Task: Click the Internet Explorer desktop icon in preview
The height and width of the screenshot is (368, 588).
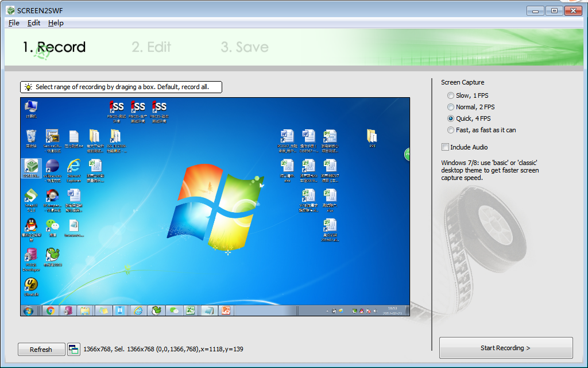Action: (74, 170)
